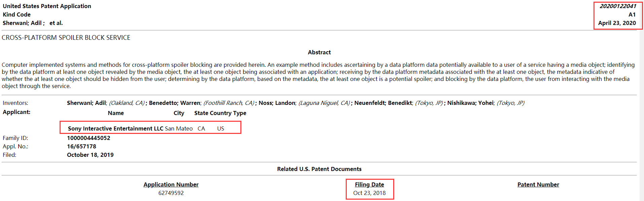Click the Family ID value 1000004445052
Viewport: 644px width, 201px height.
coord(89,138)
